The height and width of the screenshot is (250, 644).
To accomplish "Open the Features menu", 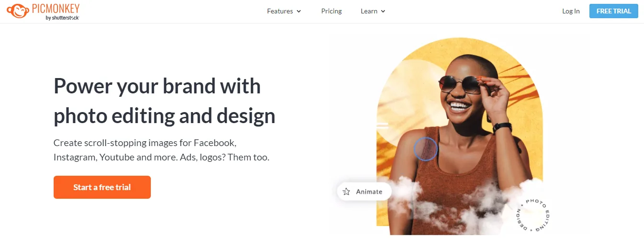I will point(284,11).
